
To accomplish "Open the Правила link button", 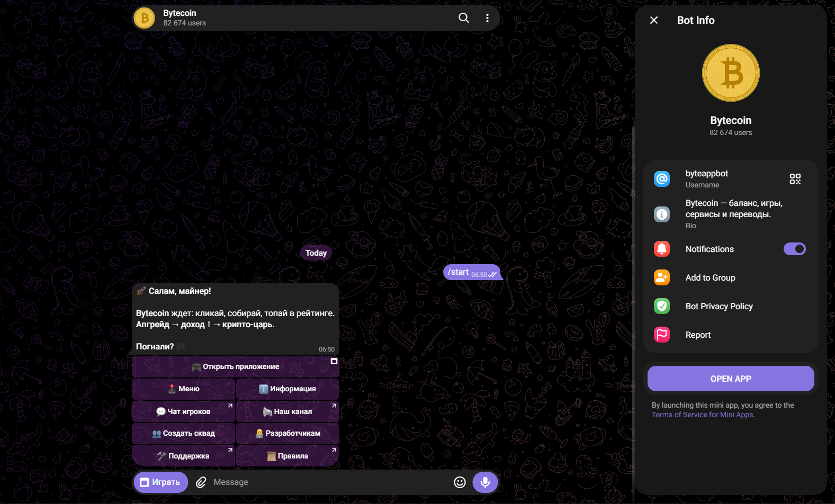I will 288,456.
